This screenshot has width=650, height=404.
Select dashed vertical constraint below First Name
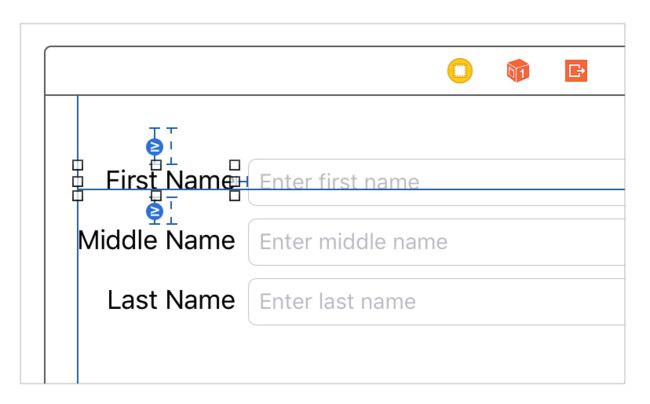[x=172, y=210]
